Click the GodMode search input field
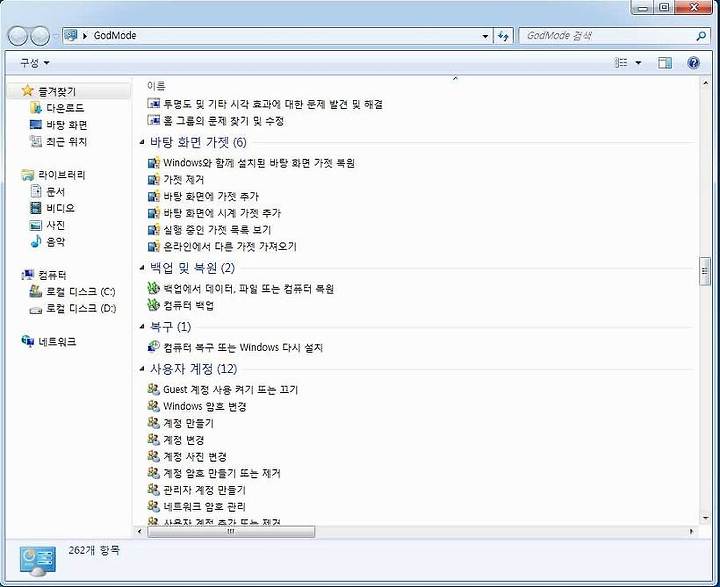 pyautogui.click(x=608, y=35)
